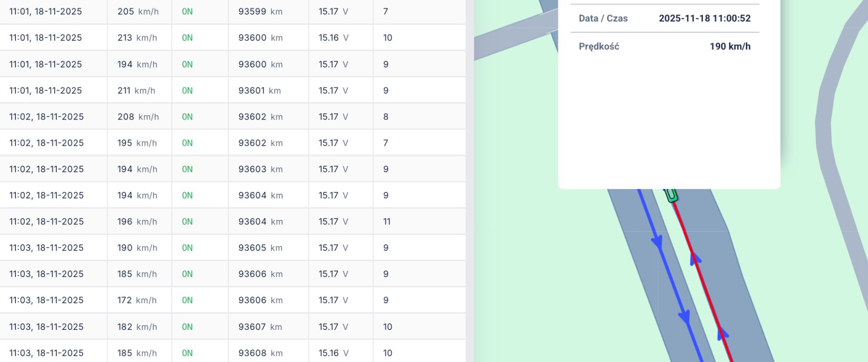Click the 182 km/h speed cell
Viewport: 868px width, 362px height.
(x=137, y=327)
